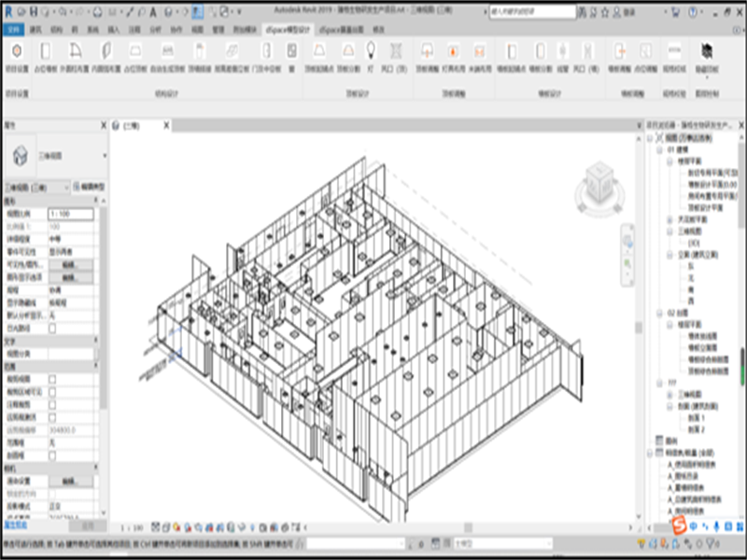Click the auto-generate ceiling ribbon icon
Viewport: 747px width, 560px height.
pyautogui.click(x=167, y=51)
